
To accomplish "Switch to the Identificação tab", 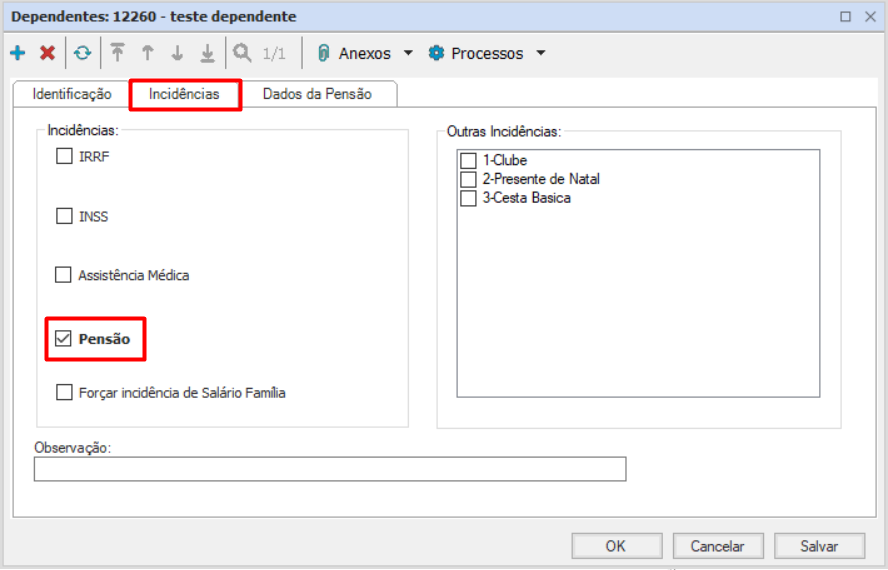I will pyautogui.click(x=72, y=94).
